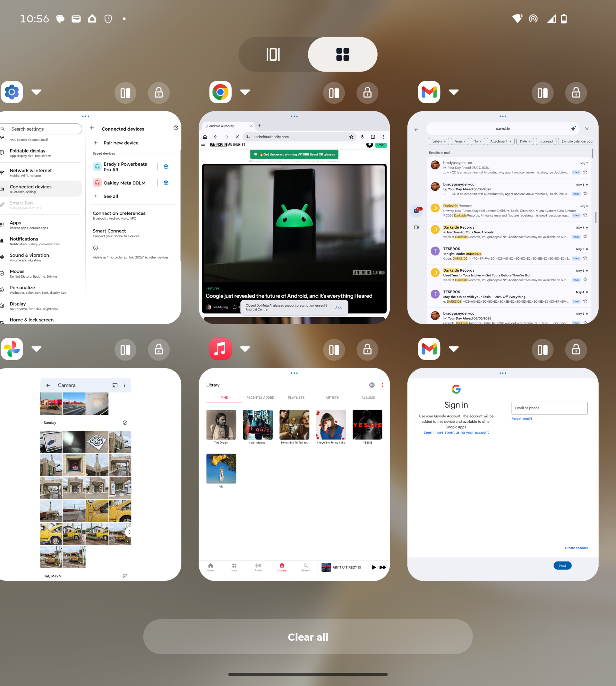This screenshot has width=616, height=686.
Task: Play AIN'T U TIRED? in mini player
Action: 374,567
